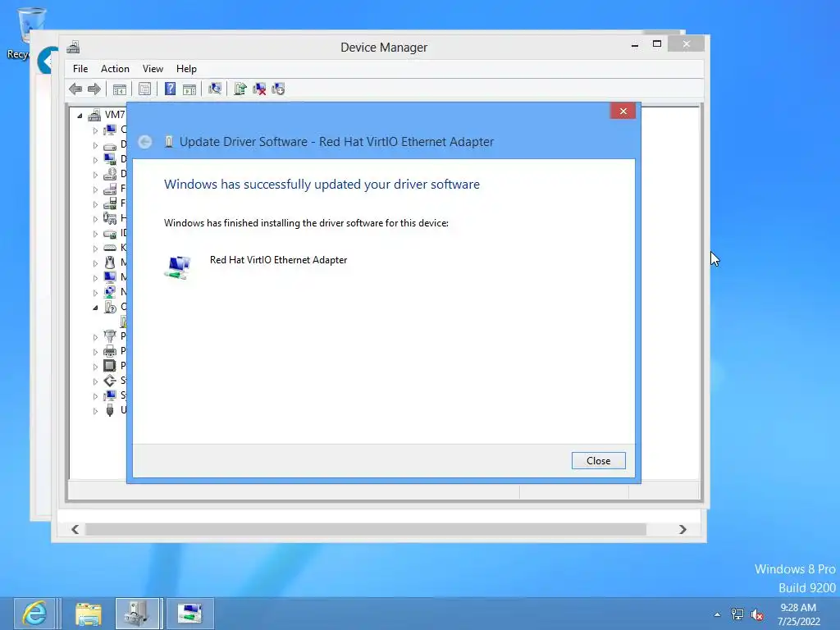The image size is (840, 630).
Task: Collapse the VM7 root node
Action: pyautogui.click(x=80, y=115)
